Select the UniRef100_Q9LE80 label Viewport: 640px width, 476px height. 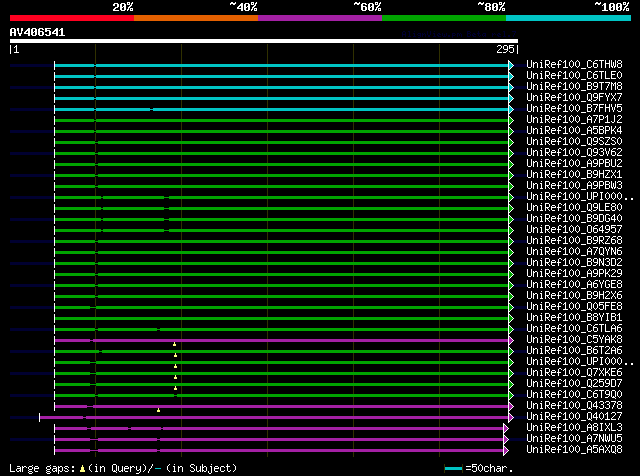tap(574, 207)
